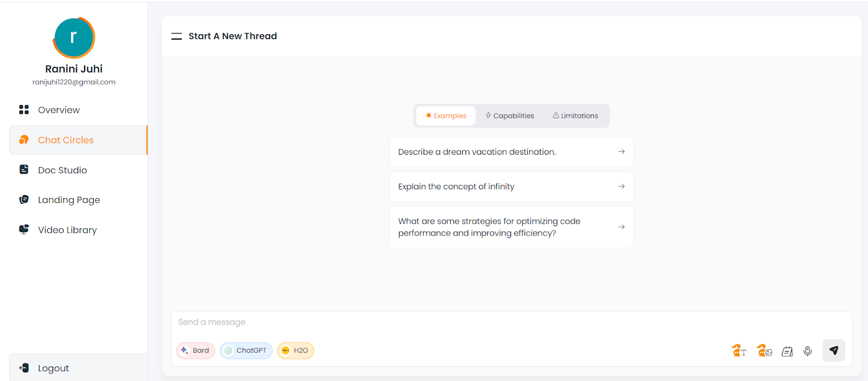The height and width of the screenshot is (381, 868).
Task: Log out using the Logout button
Action: (53, 369)
